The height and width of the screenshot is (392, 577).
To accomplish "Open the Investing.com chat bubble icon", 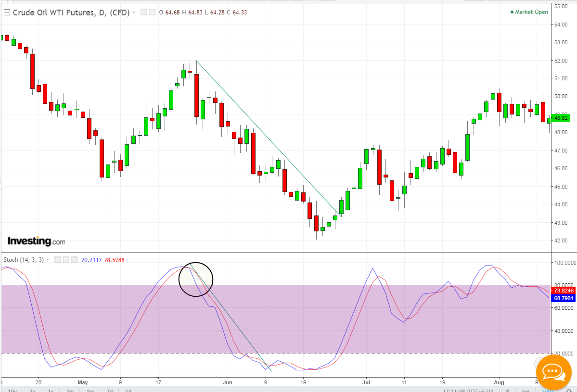I will pyautogui.click(x=553, y=372).
